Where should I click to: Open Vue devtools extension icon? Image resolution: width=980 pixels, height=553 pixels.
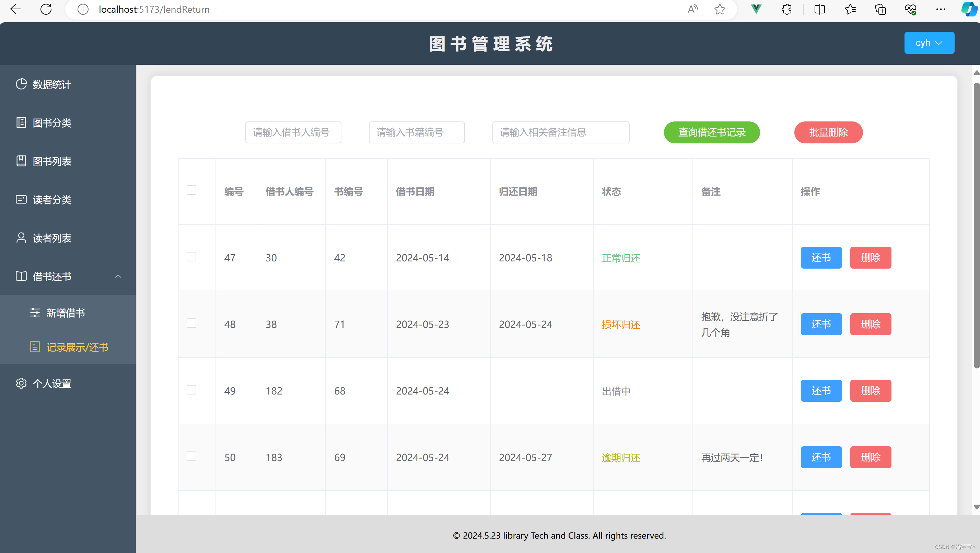pyautogui.click(x=756, y=9)
